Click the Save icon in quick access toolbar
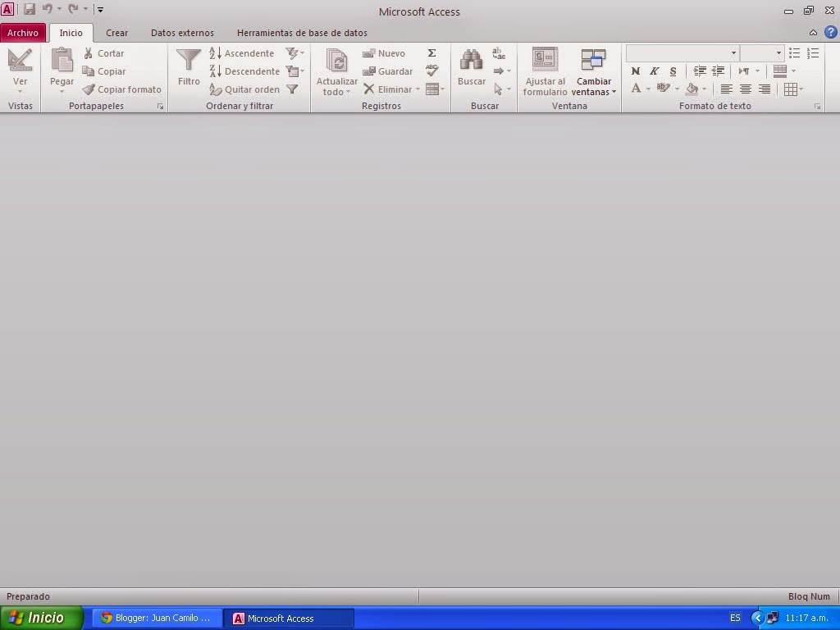840x630 pixels. coord(30,9)
